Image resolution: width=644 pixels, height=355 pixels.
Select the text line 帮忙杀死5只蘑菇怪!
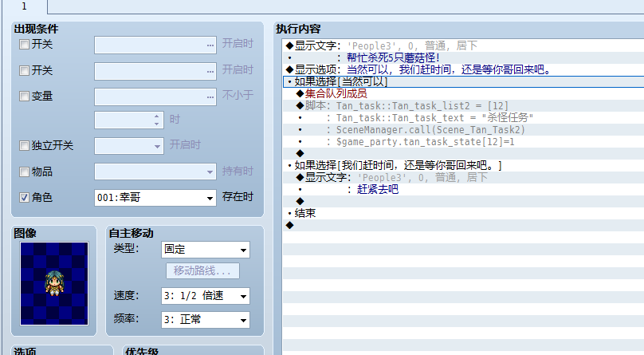click(x=463, y=57)
